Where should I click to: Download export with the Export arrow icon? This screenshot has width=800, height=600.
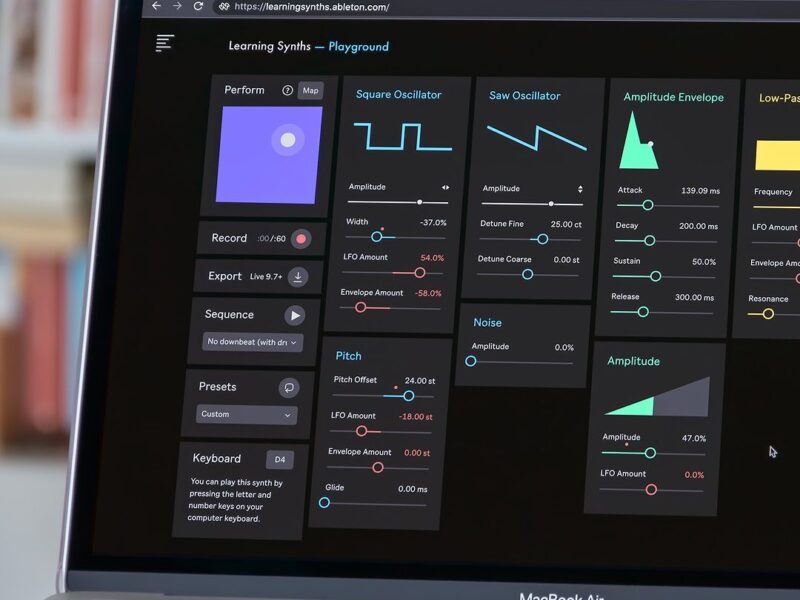(297, 277)
